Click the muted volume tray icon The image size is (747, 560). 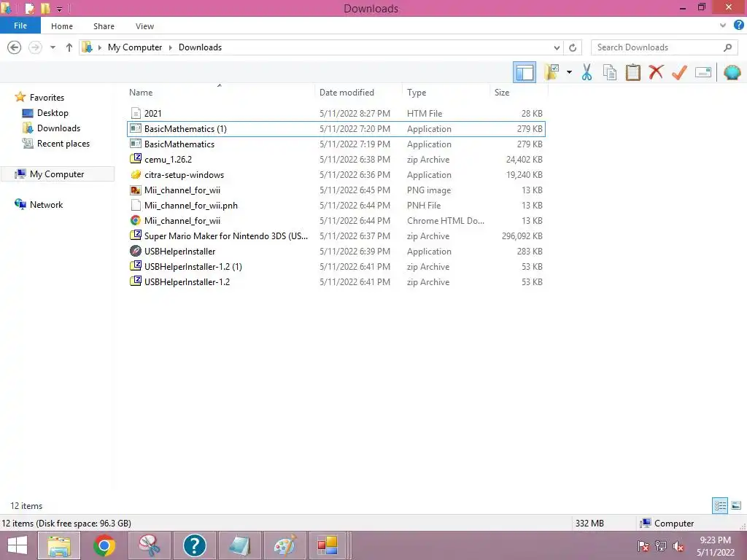pos(678,545)
